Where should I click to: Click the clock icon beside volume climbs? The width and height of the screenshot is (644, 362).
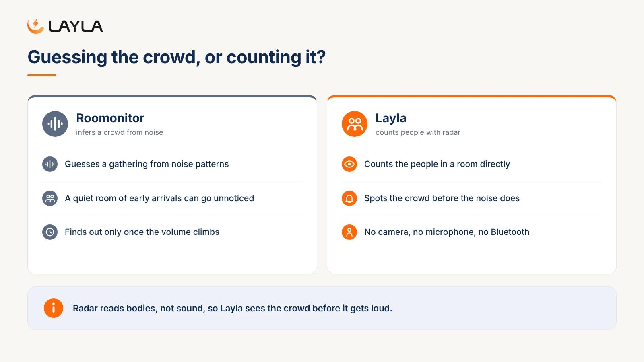point(50,232)
